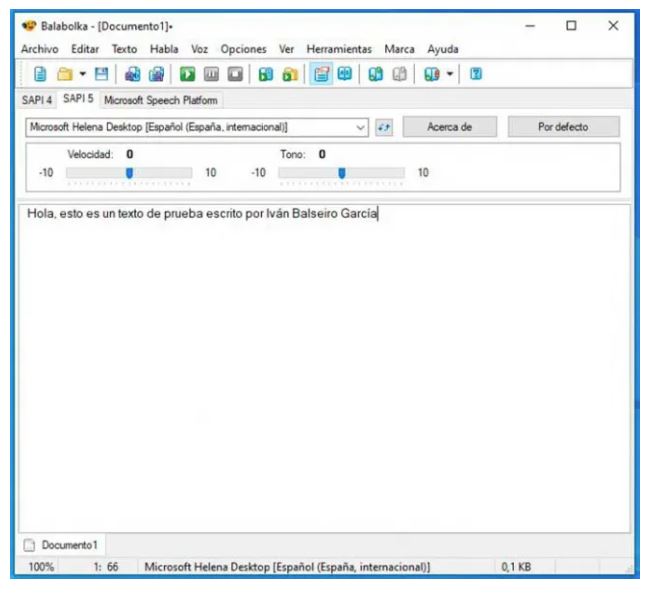
Task: Click the Balabolka app icon in title bar
Action: coord(29,26)
